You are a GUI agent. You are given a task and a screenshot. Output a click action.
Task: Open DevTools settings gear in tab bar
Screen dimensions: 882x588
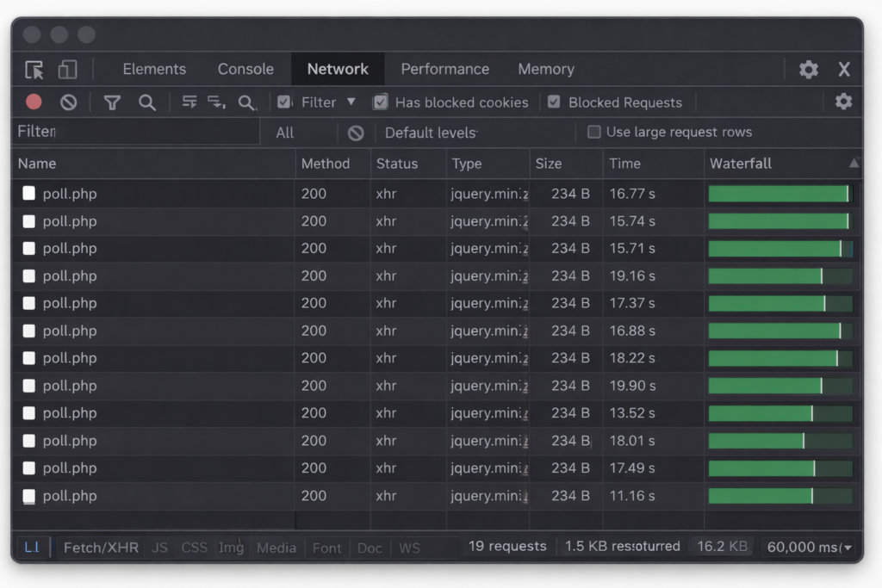(808, 70)
